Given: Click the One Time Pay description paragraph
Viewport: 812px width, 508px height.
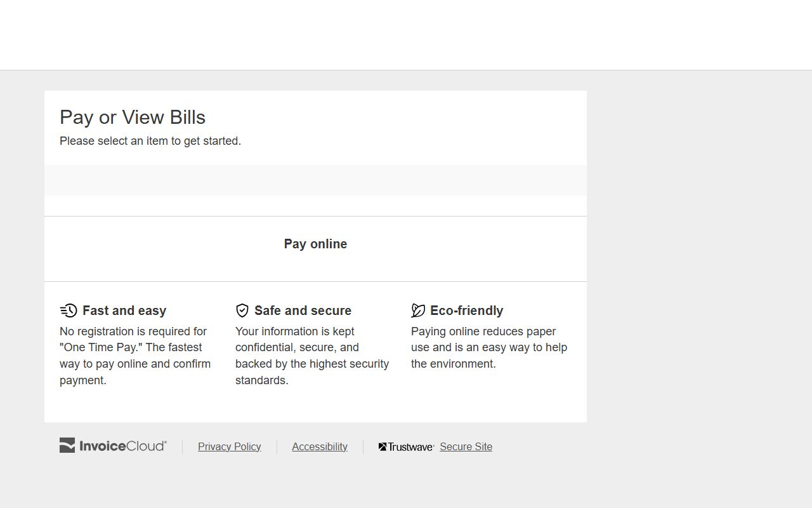Looking at the screenshot, I should 135,356.
